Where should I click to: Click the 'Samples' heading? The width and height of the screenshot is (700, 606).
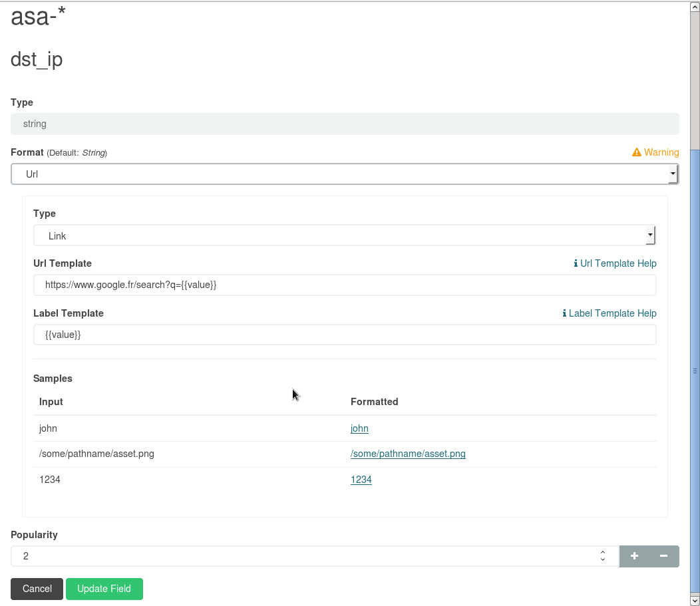point(53,379)
